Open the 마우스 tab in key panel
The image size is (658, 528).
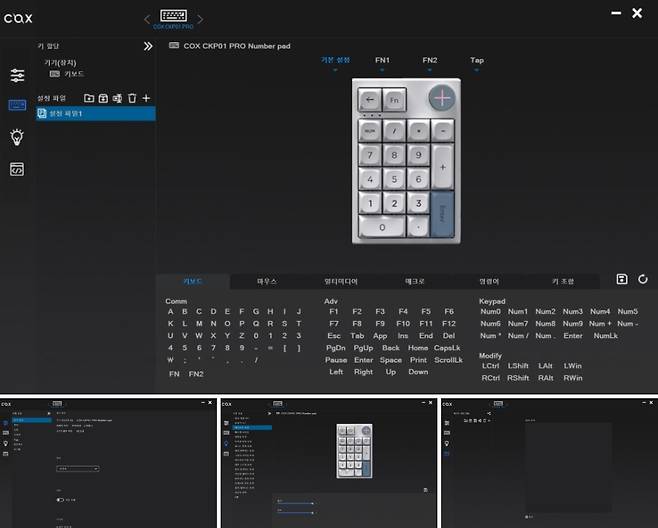click(267, 282)
